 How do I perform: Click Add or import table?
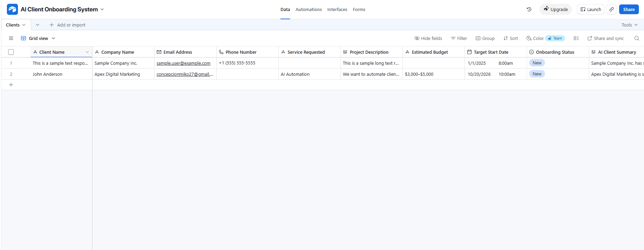(67, 25)
